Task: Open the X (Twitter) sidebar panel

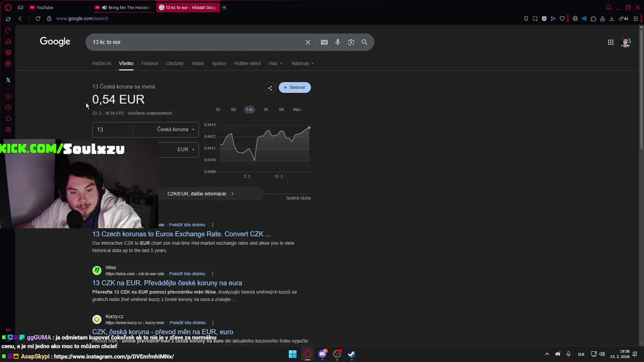Action: click(8, 80)
